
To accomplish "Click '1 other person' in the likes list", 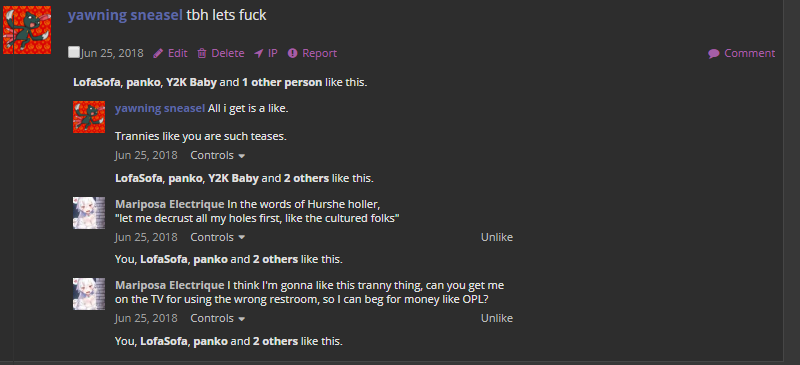I will pyautogui.click(x=282, y=82).
